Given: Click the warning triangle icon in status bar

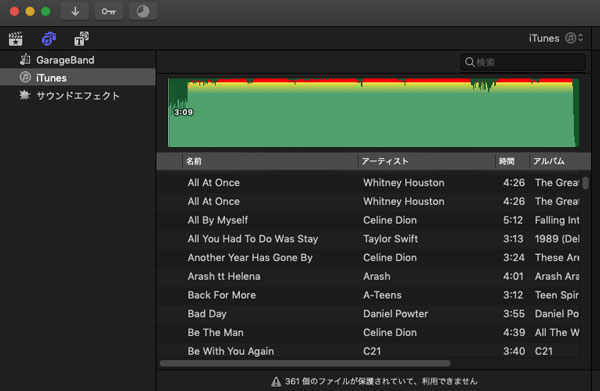Looking at the screenshot, I should [276, 381].
